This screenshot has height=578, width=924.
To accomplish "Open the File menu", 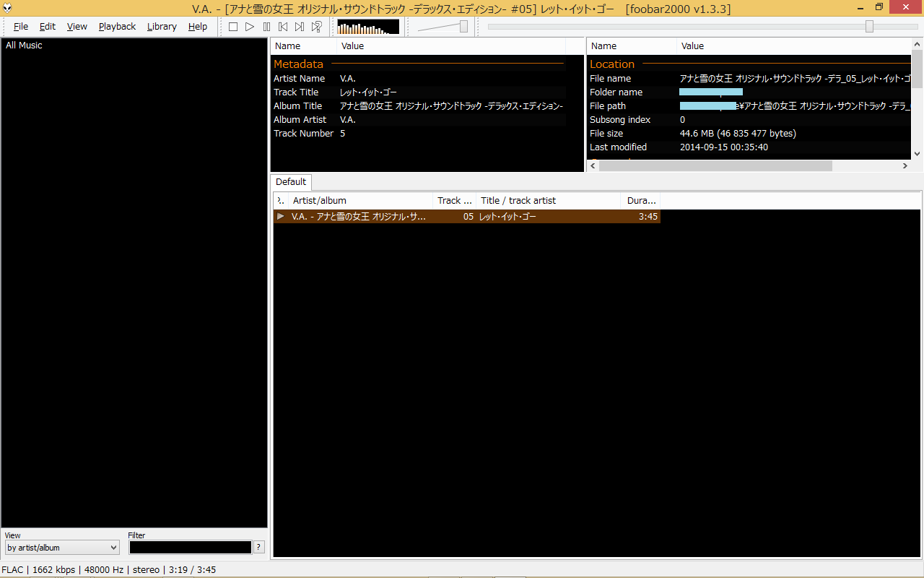I will [x=21, y=27].
